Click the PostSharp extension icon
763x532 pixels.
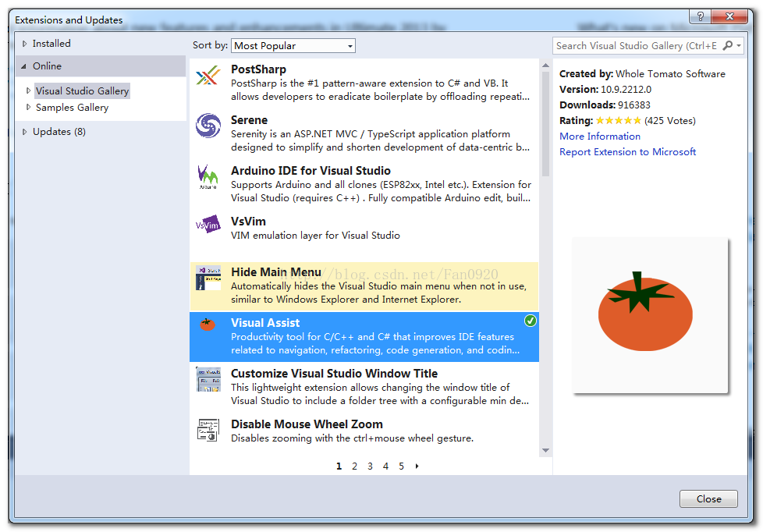point(208,76)
